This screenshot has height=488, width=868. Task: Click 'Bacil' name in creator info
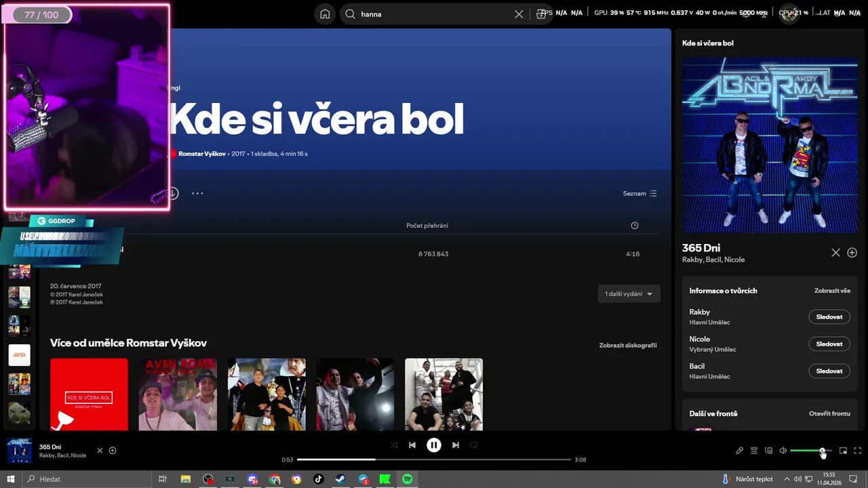[x=697, y=366]
